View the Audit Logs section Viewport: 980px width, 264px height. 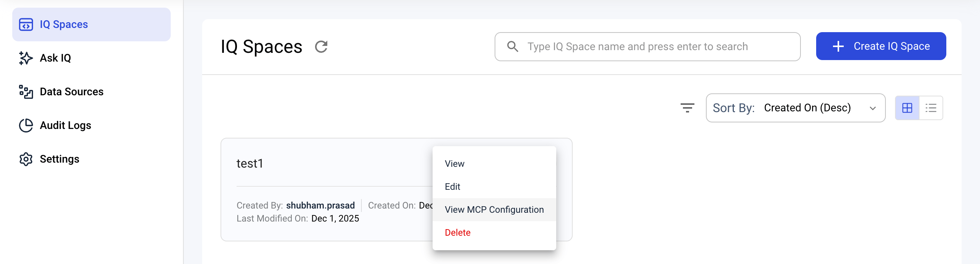click(x=65, y=125)
